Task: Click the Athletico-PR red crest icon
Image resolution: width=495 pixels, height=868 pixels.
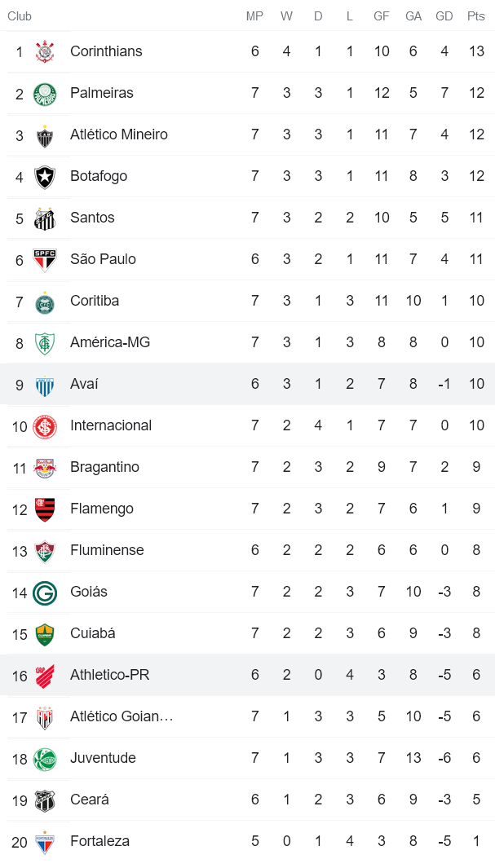Action: coord(45,675)
